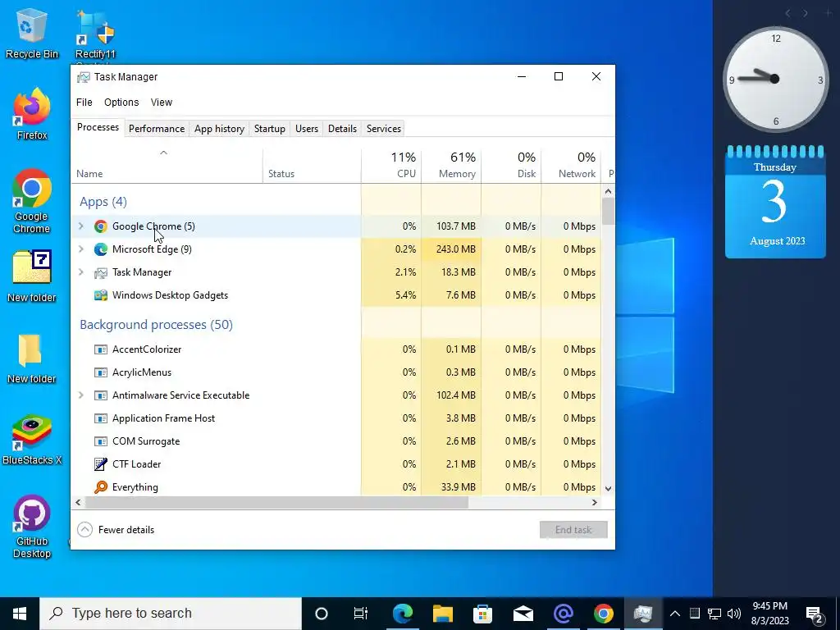Select the plain New folder icon
The image size is (840, 630).
pos(32,358)
